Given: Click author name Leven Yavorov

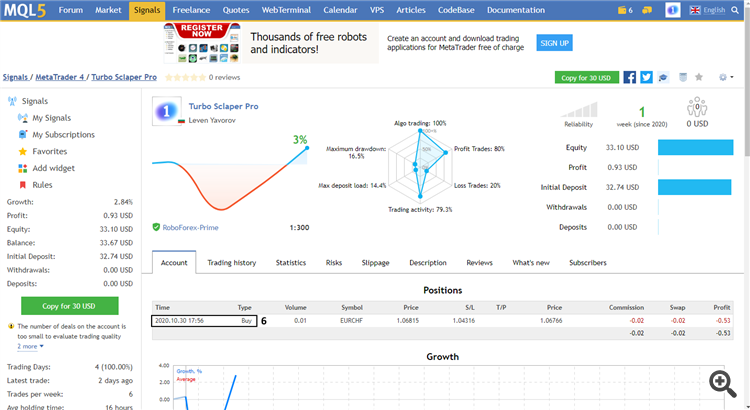Looking at the screenshot, I should [212, 120].
